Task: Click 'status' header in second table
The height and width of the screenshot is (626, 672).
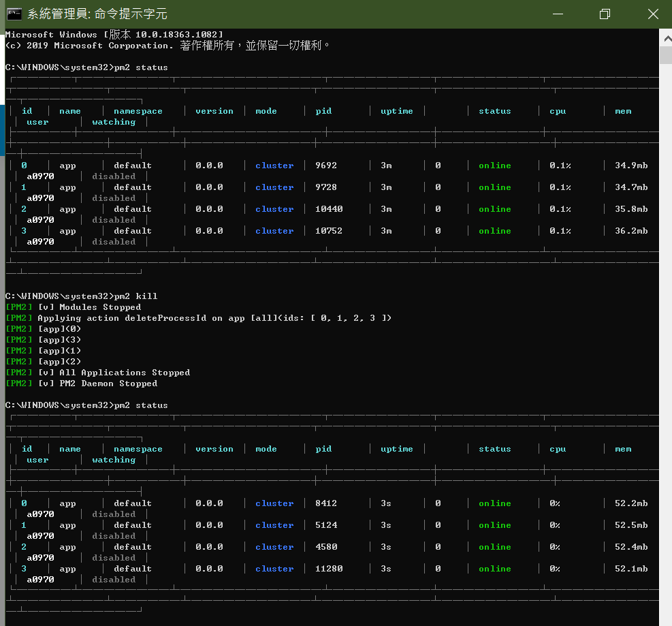Action: click(494, 449)
